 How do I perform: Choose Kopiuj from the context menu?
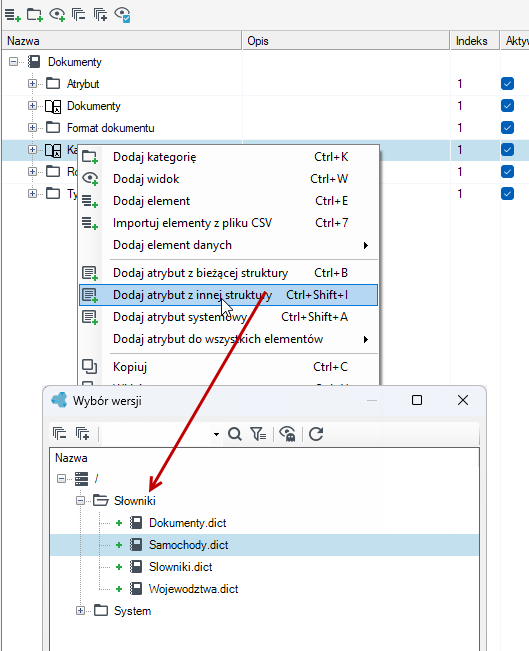click(x=228, y=367)
